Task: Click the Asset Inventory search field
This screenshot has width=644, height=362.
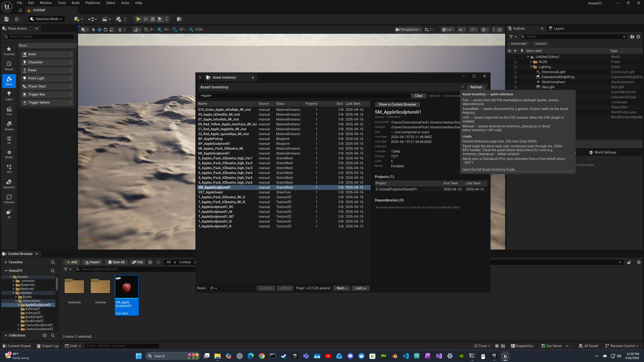Action: click(304, 96)
